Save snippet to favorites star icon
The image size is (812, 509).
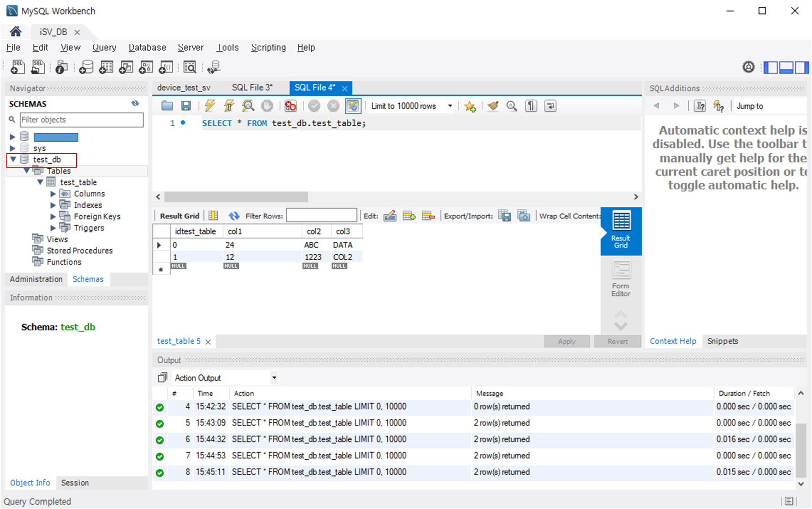click(470, 106)
